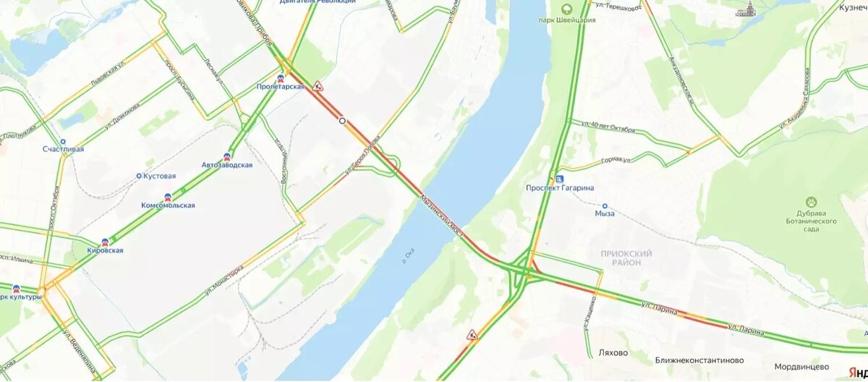Select the Проспект Гагарина railway station icon
Image resolution: width=868 pixels, height=382 pixels.
click(559, 178)
